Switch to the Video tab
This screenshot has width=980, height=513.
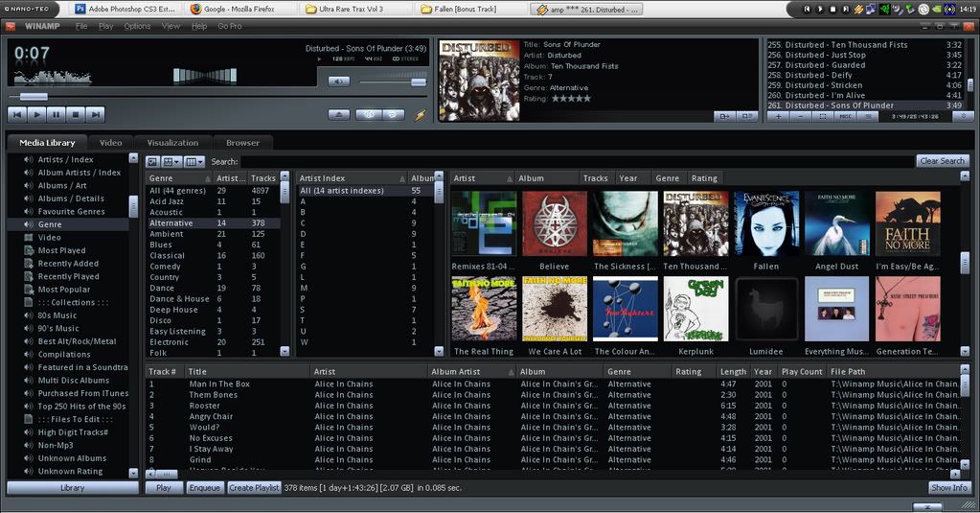pyautogui.click(x=110, y=143)
